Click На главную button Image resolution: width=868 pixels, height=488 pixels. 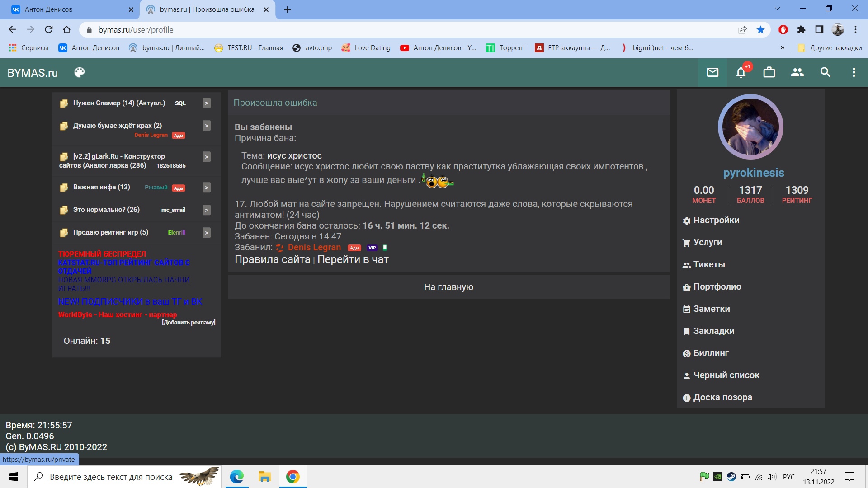(449, 287)
